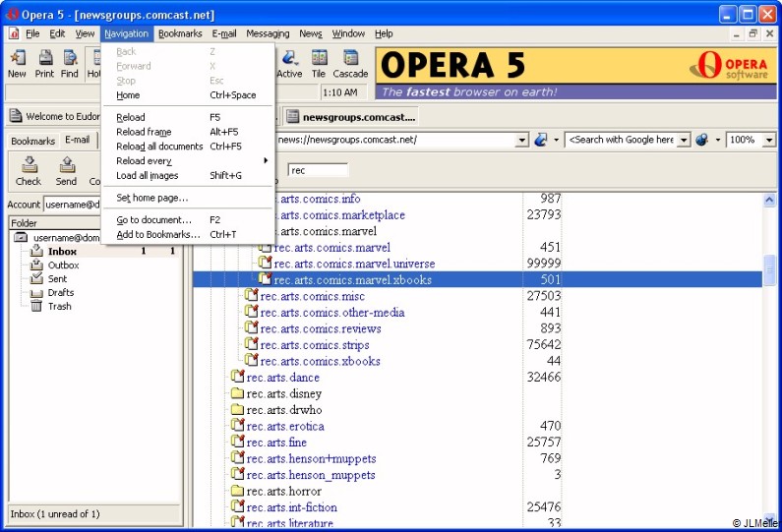Screen dimensions: 782x532
Task: Click the Go icon beside address bar
Action: (x=540, y=140)
